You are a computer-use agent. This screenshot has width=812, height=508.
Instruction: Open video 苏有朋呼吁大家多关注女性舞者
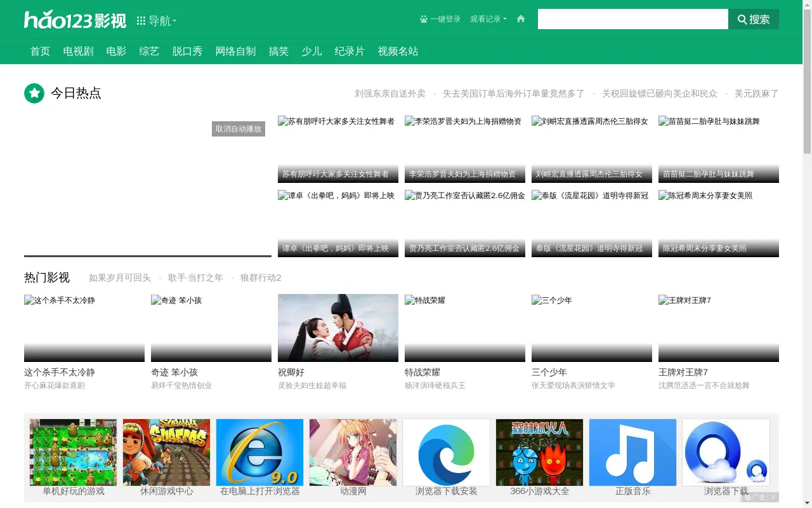click(x=338, y=149)
